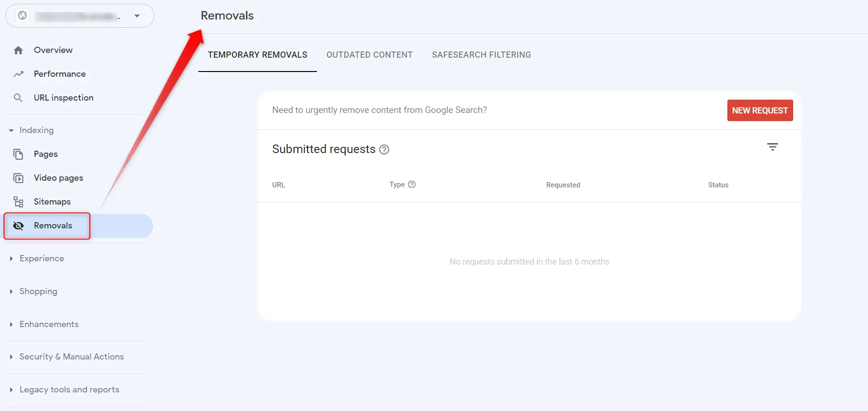Open the Video pages report
Image resolution: width=868 pixels, height=411 pixels.
59,178
